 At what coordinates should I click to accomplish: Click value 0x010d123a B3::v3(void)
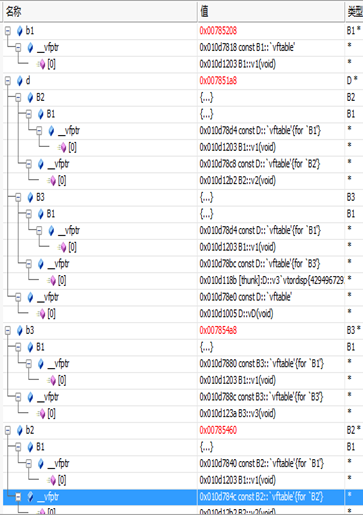[238, 414]
